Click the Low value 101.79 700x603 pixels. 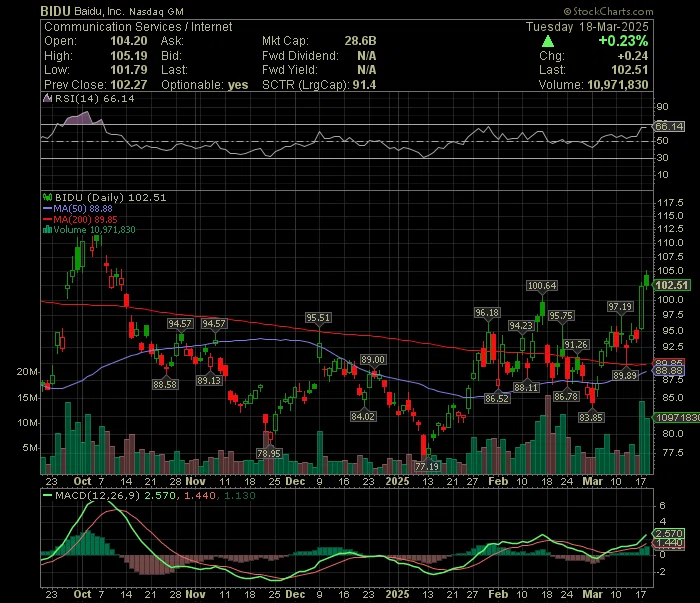129,70
